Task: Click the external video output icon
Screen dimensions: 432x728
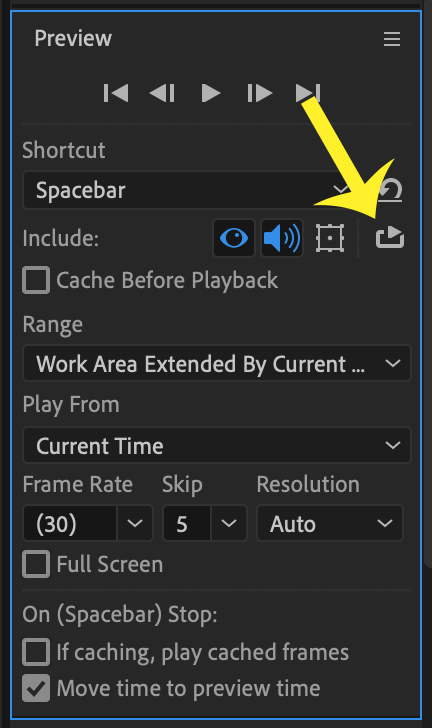Action: [390, 237]
